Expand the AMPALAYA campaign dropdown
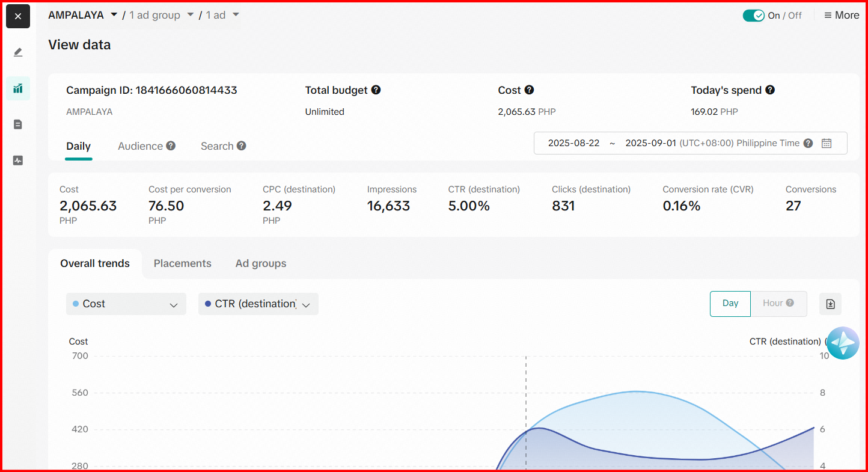 [x=114, y=15]
